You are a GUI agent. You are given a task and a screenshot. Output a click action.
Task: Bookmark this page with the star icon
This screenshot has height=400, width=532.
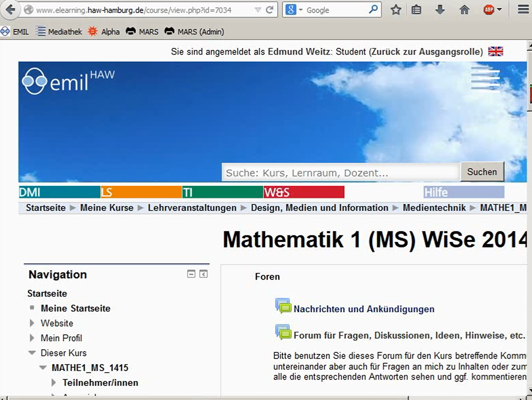396,10
